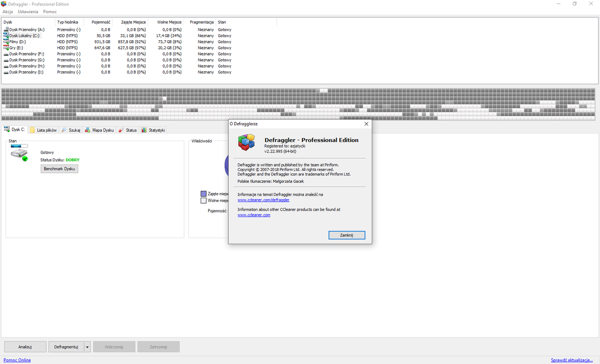600x364 pixels.
Task: Click the 50,5 GB capacity cell
Action: 104,36
